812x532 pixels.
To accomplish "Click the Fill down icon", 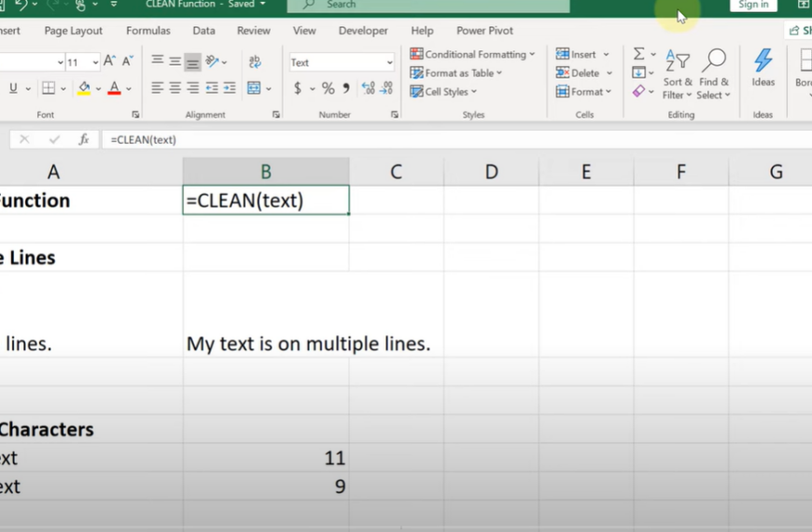I will [x=639, y=73].
